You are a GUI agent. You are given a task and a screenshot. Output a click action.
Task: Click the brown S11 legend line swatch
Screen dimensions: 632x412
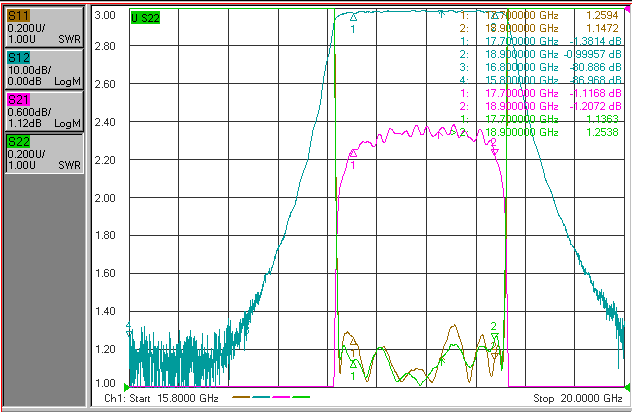241,397
